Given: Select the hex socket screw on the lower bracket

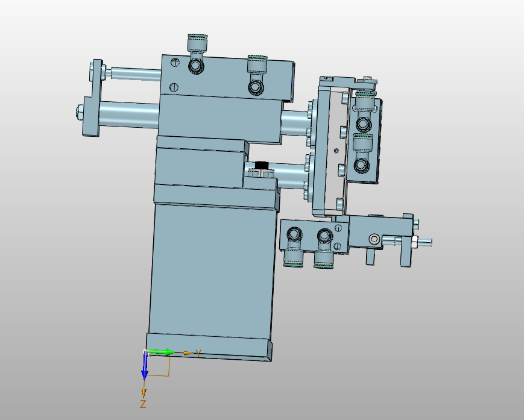Looking at the screenshot, I should [374, 239].
